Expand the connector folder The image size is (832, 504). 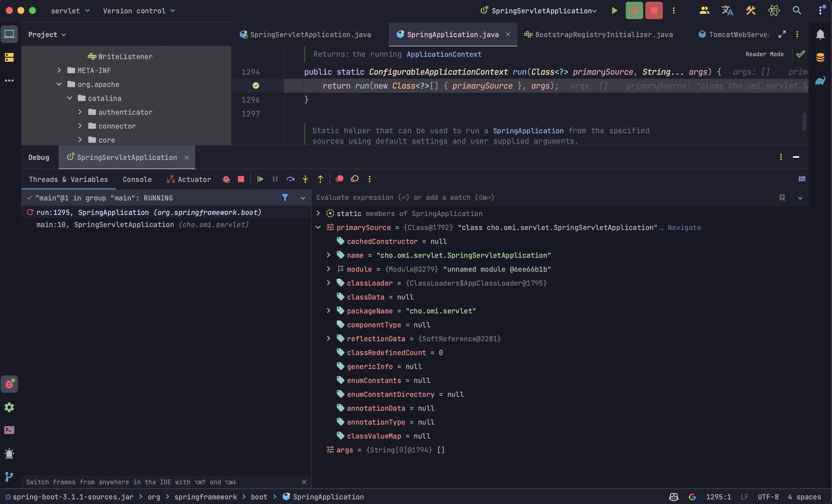tap(80, 126)
